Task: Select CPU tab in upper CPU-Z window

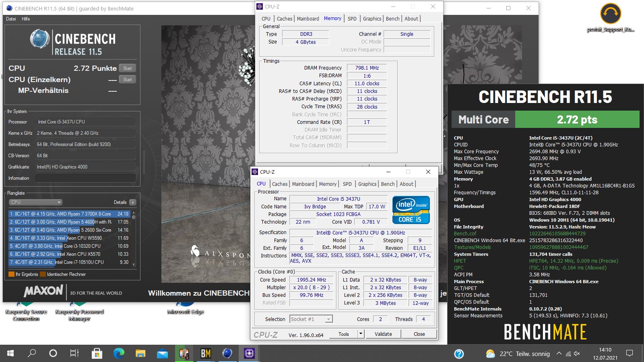Action: 266,19
